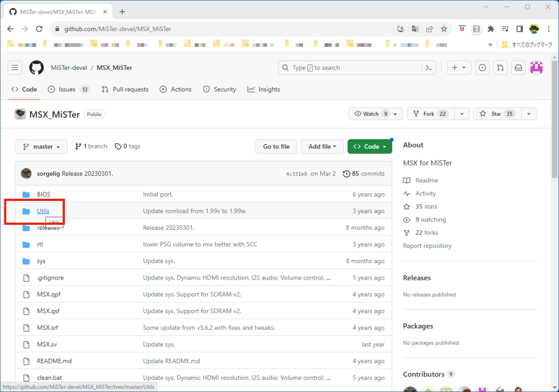The image size is (559, 392).
Task: Switch to the Insights tab
Action: 264,90
